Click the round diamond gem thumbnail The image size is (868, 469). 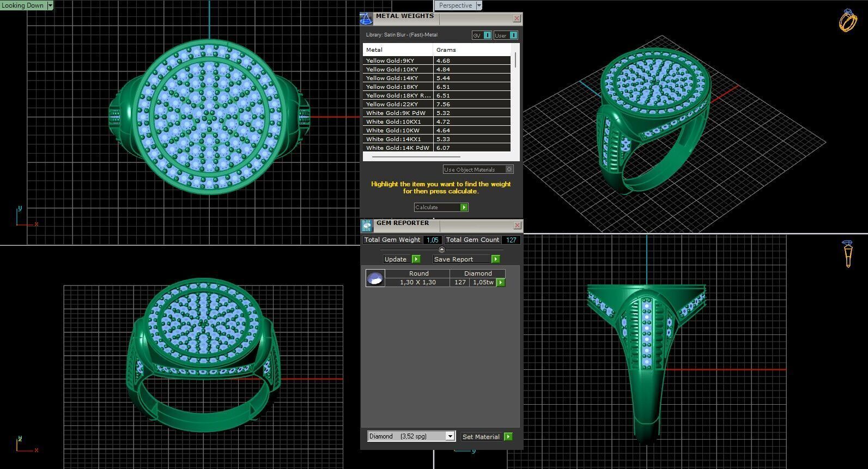(375, 278)
